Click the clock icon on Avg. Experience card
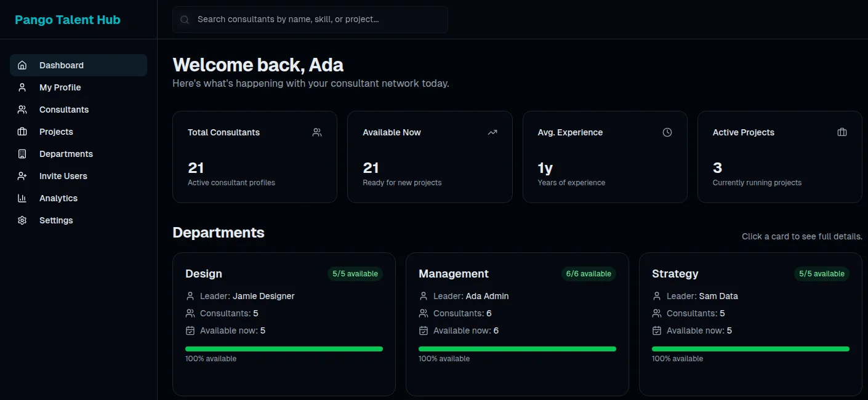Screen dimensions: 868x400 667,132
